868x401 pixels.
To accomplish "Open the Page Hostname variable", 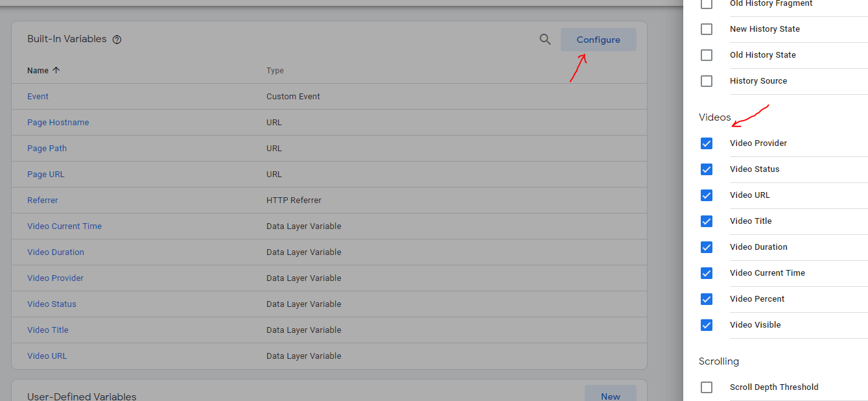I will tap(58, 123).
